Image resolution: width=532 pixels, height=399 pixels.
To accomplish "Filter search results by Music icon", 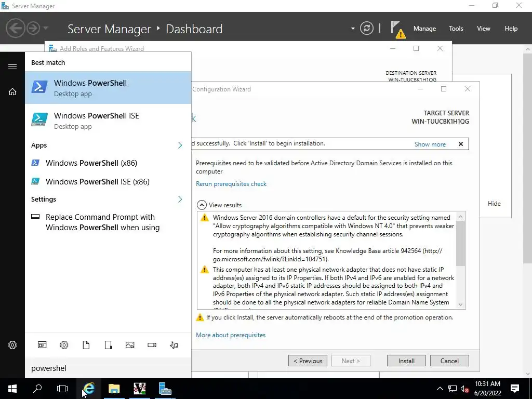I will [174, 345].
